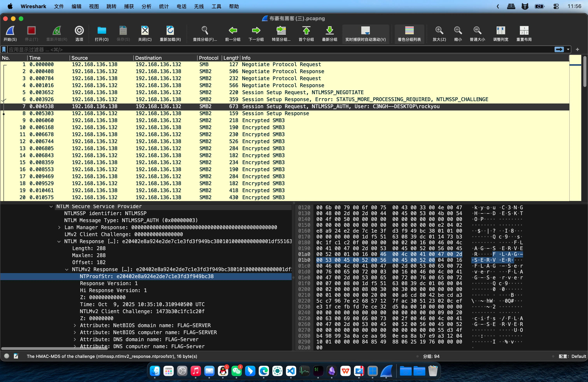Image resolution: width=588 pixels, height=382 pixels.
Task: Click the expert info status circle
Action: [x=7, y=356]
